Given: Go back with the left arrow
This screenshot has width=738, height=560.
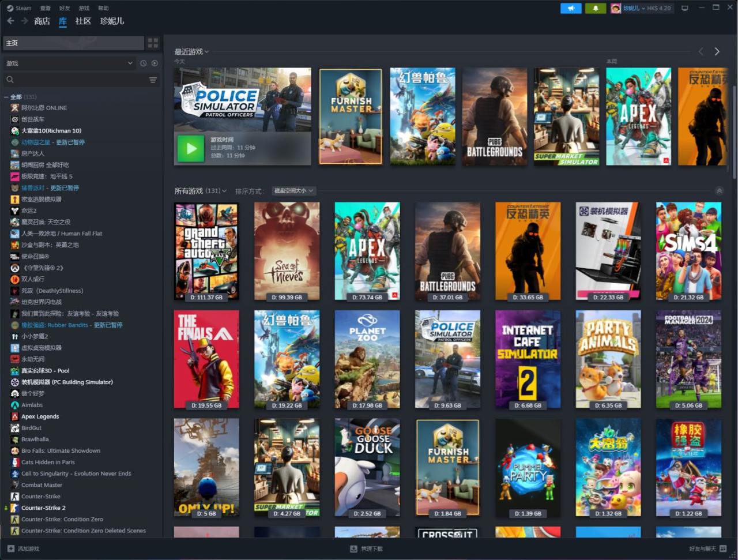Looking at the screenshot, I should 10,21.
